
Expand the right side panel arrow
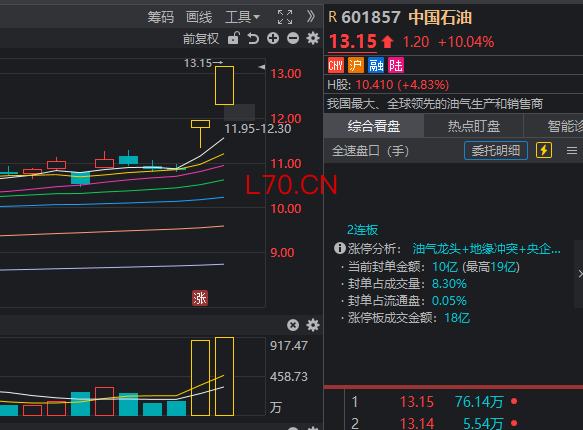(580, 274)
